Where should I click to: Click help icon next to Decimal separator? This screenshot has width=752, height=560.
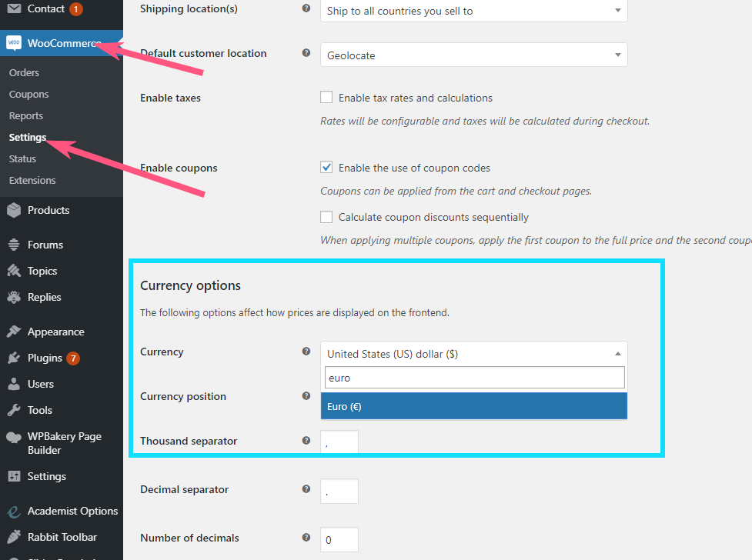pos(306,488)
